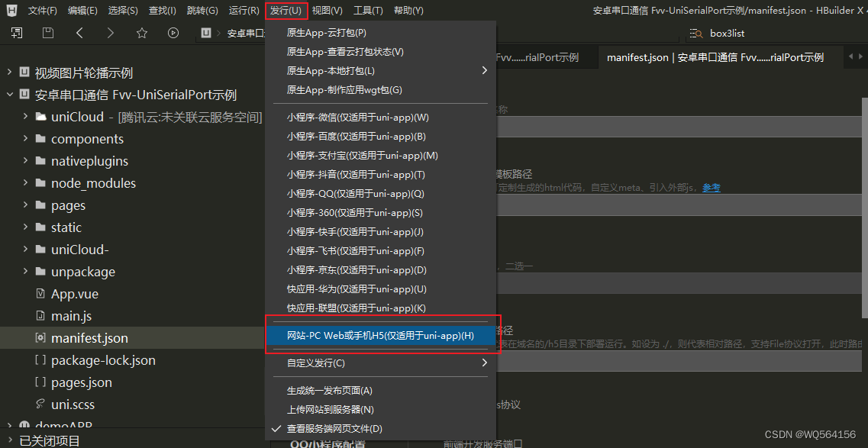Navigate back with the left arrow icon
Screen dimensions: 868x448
point(79,33)
